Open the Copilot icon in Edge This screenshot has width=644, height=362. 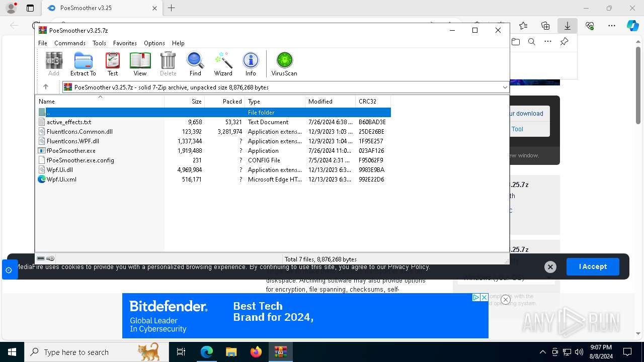point(632,26)
